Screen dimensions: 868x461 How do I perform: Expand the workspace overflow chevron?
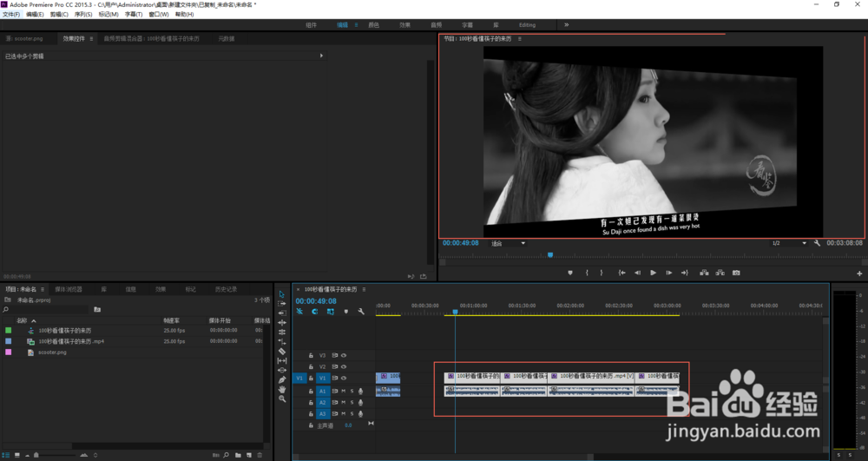point(566,25)
